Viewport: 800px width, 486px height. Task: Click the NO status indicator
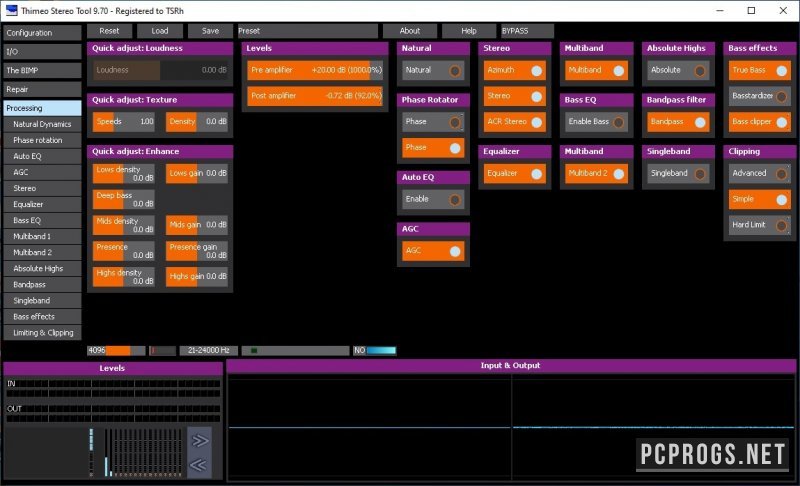click(x=374, y=350)
